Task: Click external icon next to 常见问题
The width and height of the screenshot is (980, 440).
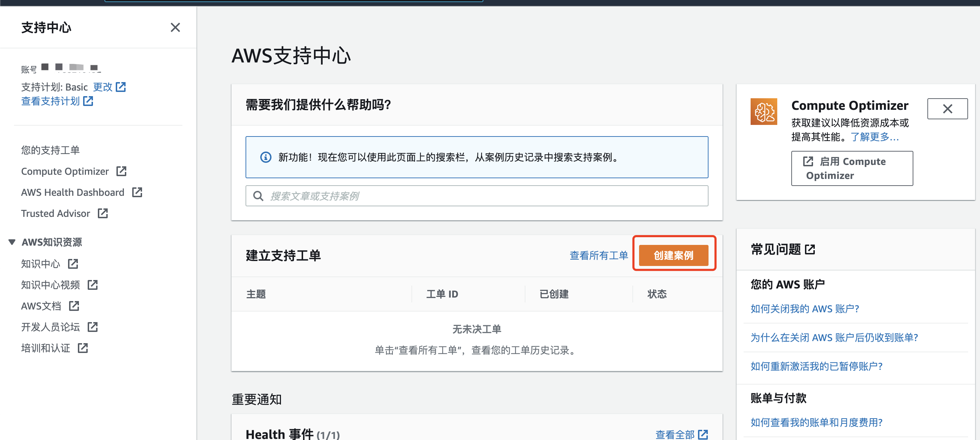Action: (810, 250)
